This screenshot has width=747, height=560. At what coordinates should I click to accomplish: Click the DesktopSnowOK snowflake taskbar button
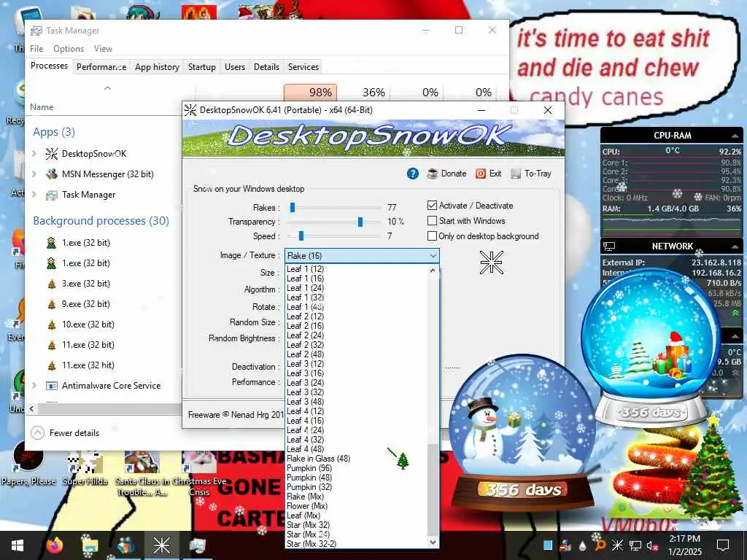(x=161, y=545)
